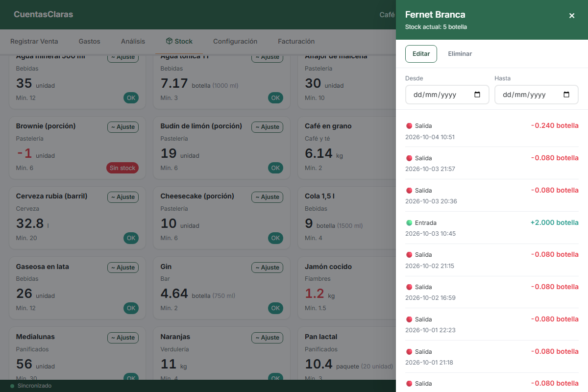The height and width of the screenshot is (392, 588).
Task: Click the 2026-10-03 20:36 movement timestamp
Action: click(431, 201)
